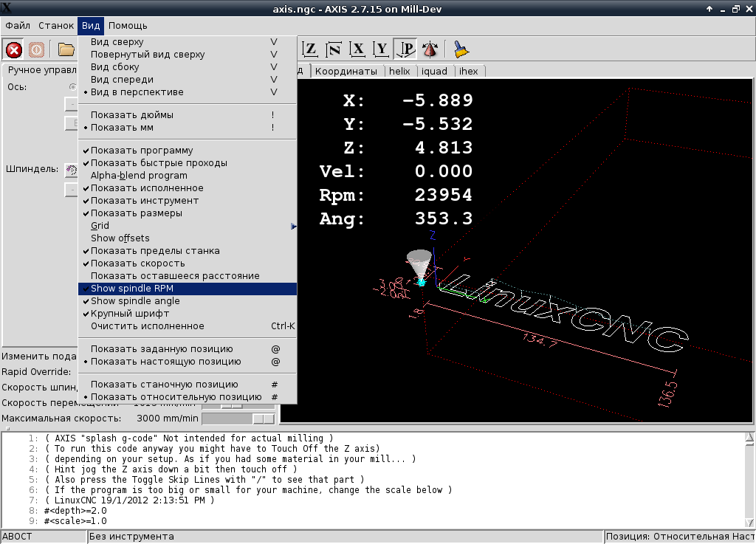Screen dimensions: 756x544
Task: Toggle 'Show spindle angle' option
Action: (x=135, y=301)
